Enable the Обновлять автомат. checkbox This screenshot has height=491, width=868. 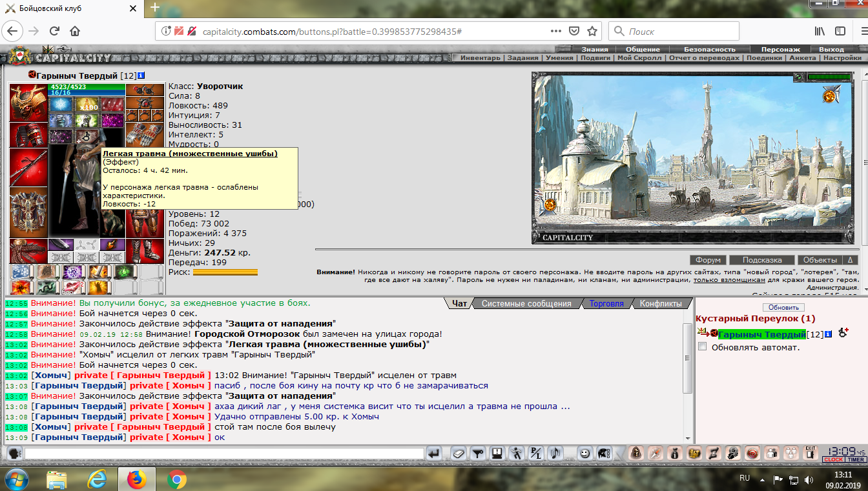703,347
